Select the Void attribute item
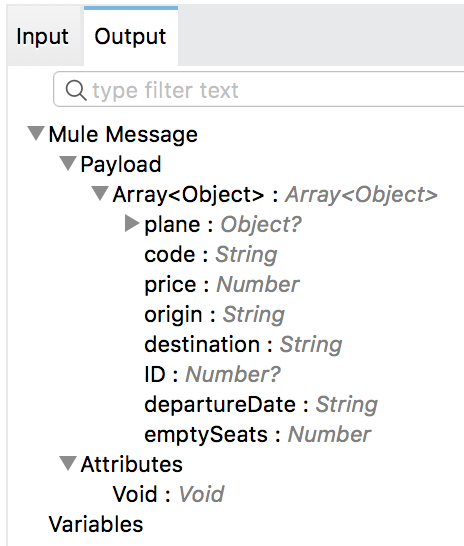This screenshot has width=464, height=546. coord(168,494)
